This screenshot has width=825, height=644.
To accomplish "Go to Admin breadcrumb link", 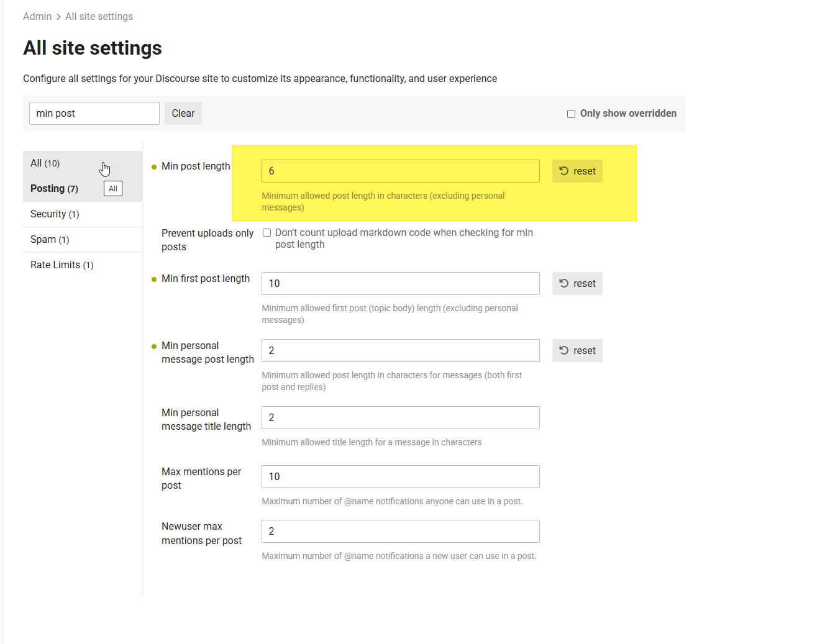I will click(x=37, y=17).
